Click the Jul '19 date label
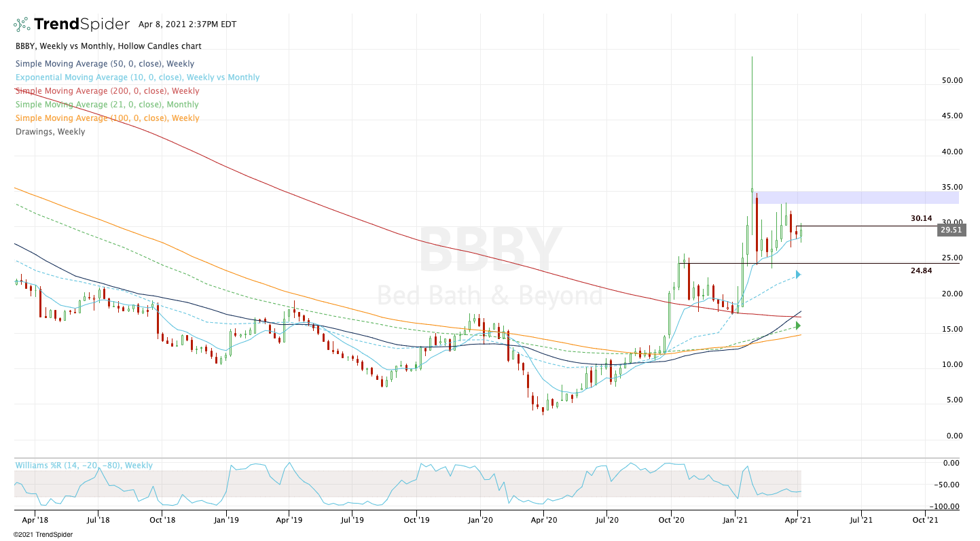Screen dimensions: 980x541 (352, 520)
